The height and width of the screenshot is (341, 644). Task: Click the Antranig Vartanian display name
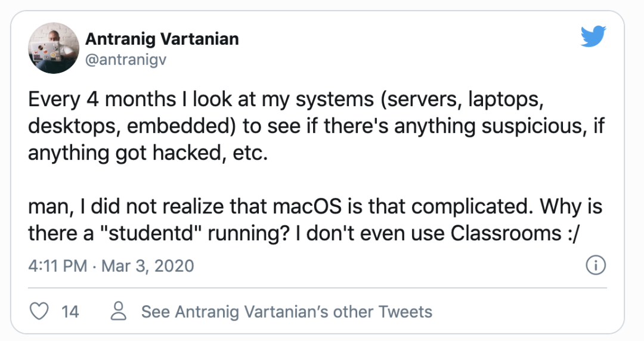[162, 39]
